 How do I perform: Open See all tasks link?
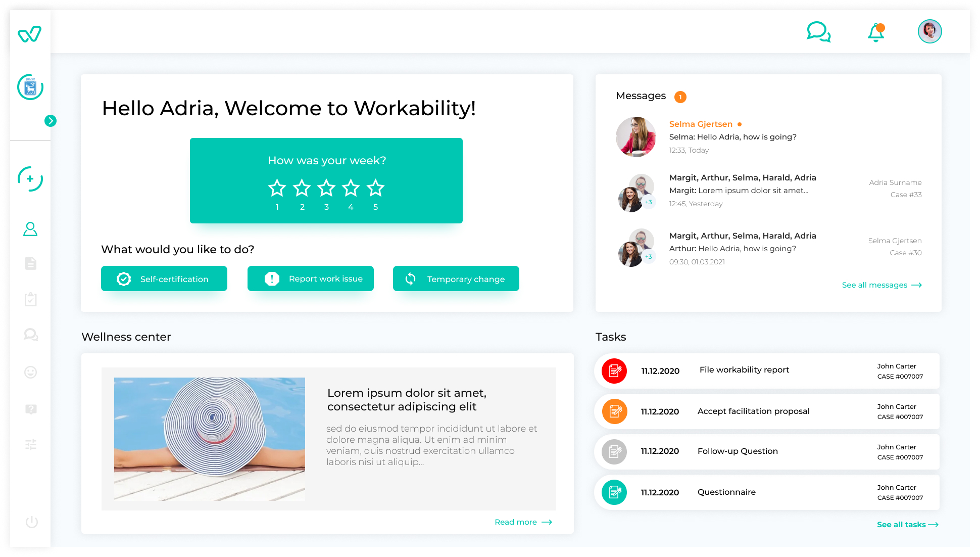click(908, 525)
